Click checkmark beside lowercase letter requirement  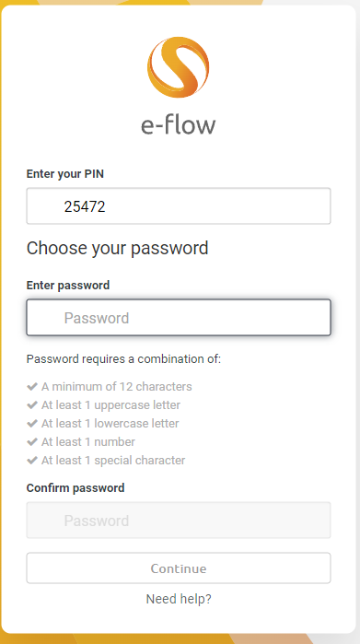click(x=32, y=424)
